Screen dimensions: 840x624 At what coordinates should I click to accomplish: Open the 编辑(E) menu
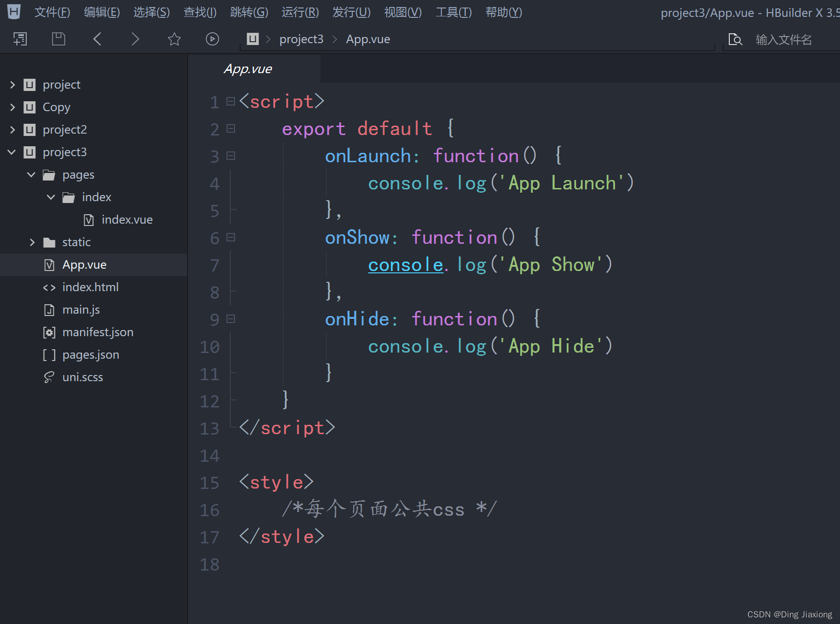coord(102,12)
